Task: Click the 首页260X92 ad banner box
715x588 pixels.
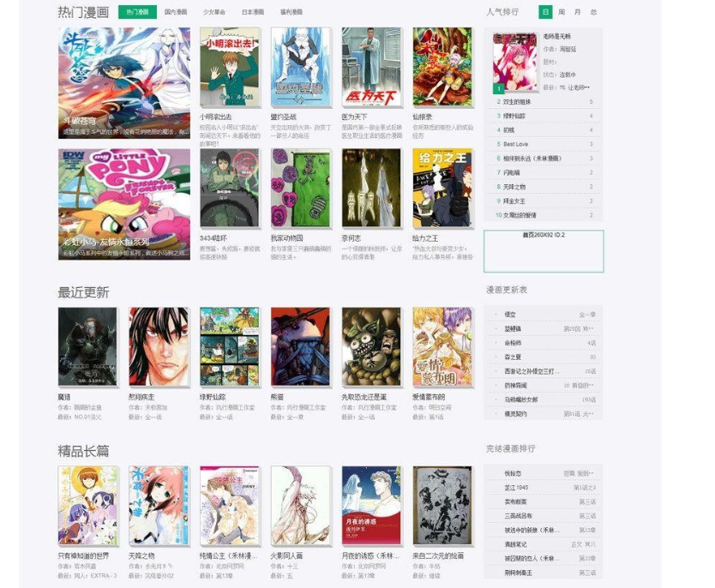Action: coord(544,251)
